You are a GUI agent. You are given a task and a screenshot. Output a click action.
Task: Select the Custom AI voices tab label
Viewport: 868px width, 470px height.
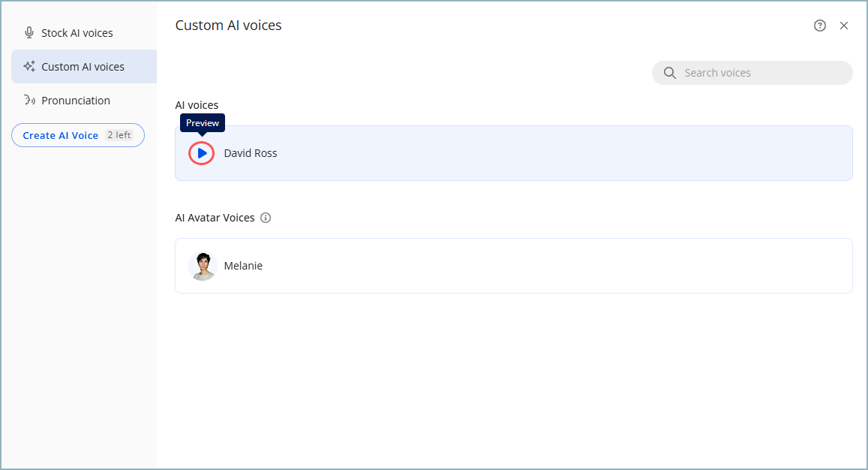(83, 67)
